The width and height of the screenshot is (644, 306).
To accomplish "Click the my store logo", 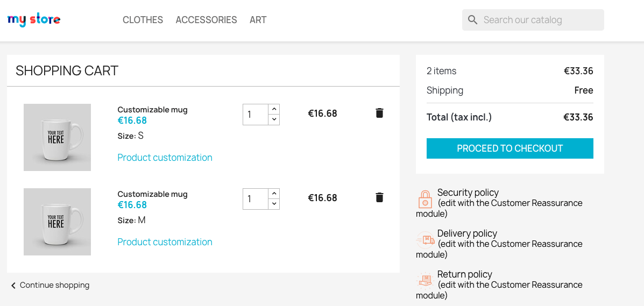I will pos(34,20).
